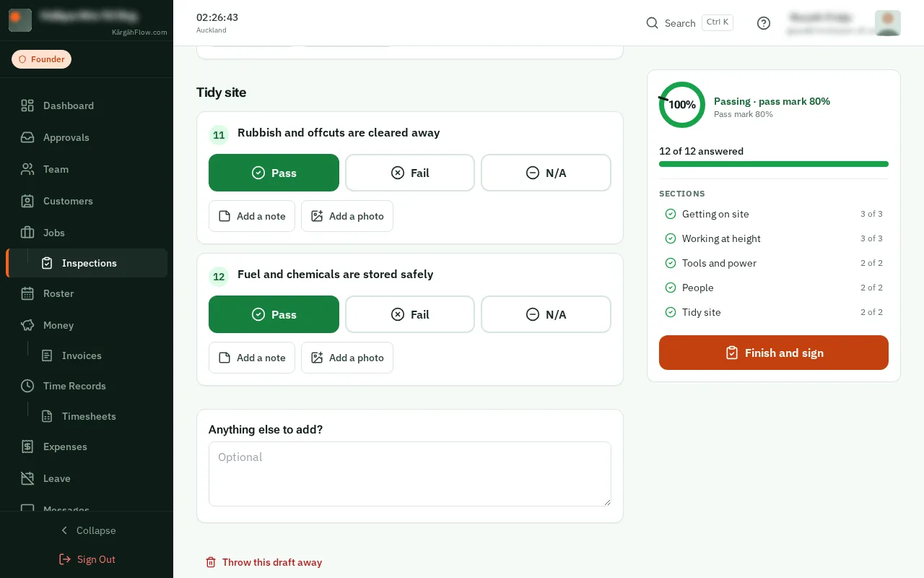This screenshot has width=924, height=578.
Task: Open the help question mark icon
Action: pyautogui.click(x=764, y=23)
